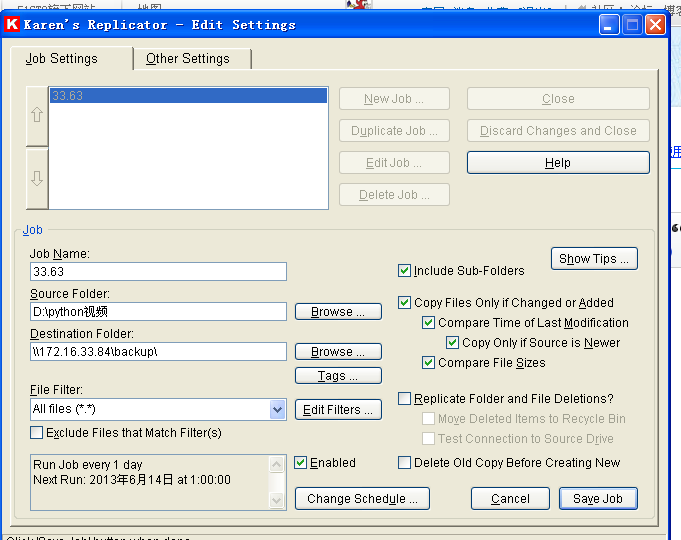The height and width of the screenshot is (540, 681).
Task: Click the Edit Job button
Action: pos(394,163)
